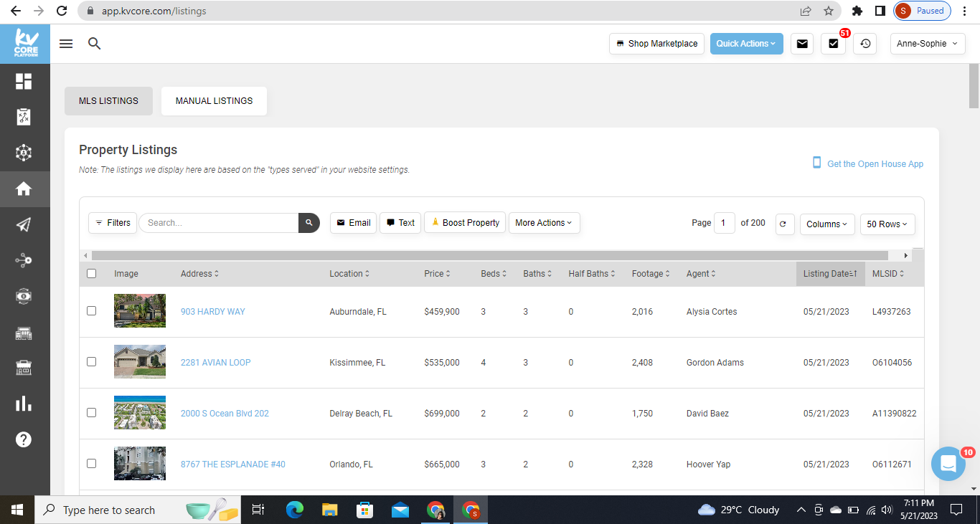Select the home listings icon in sidebar
The height and width of the screenshot is (524, 980).
24,189
